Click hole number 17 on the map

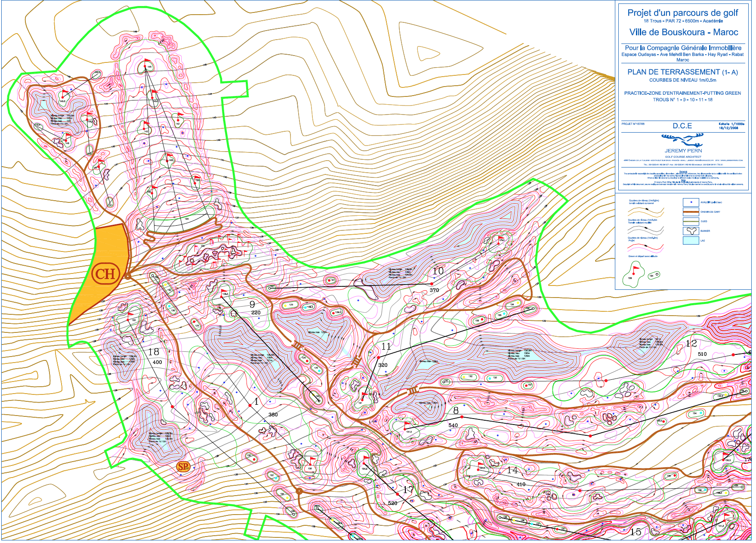(x=408, y=490)
